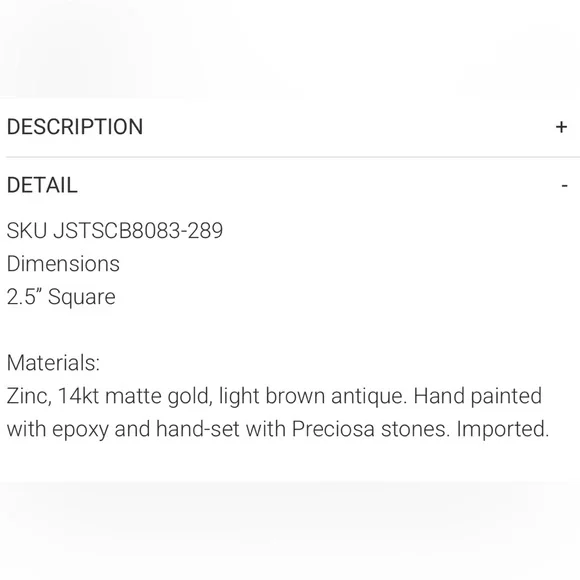
Task: Click the words Hand painted
Action: [x=478, y=396]
